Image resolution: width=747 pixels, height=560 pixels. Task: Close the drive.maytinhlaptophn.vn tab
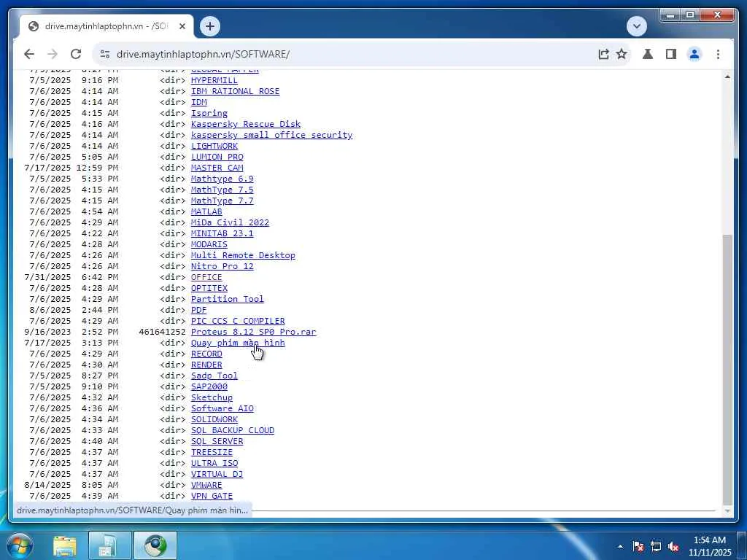point(182,27)
